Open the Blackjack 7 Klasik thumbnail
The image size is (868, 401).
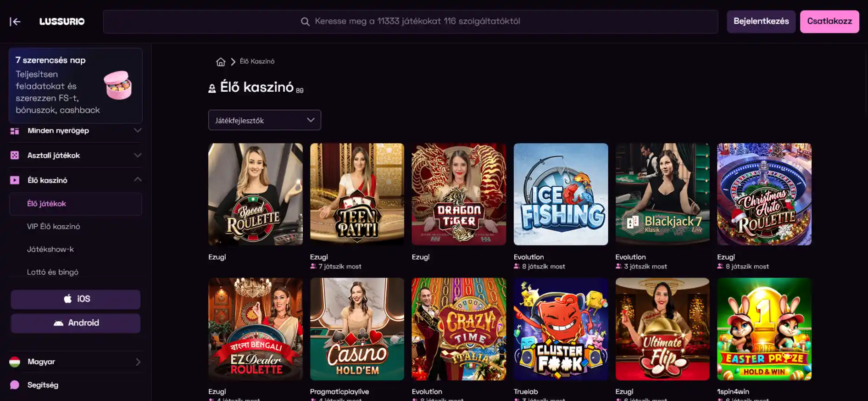click(662, 194)
